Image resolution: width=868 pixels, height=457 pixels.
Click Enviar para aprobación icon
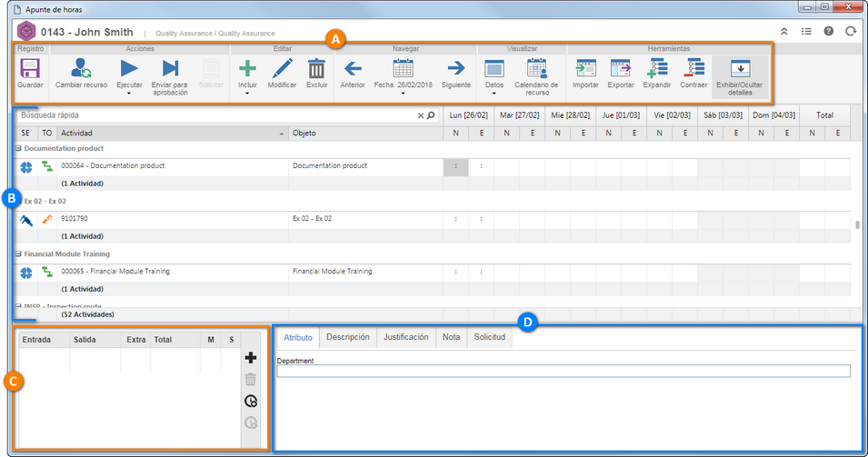click(170, 68)
